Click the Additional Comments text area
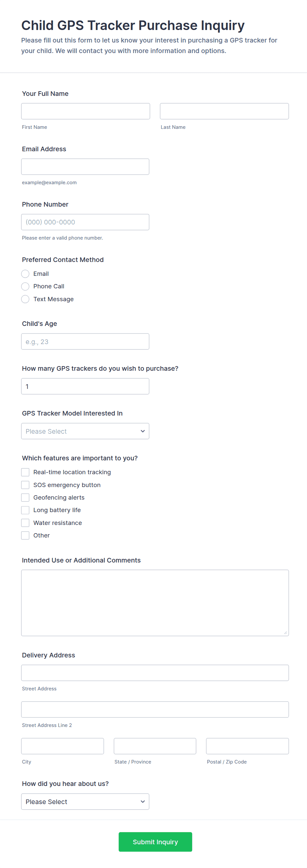Viewport: 307px width, 868px height. coord(155,603)
